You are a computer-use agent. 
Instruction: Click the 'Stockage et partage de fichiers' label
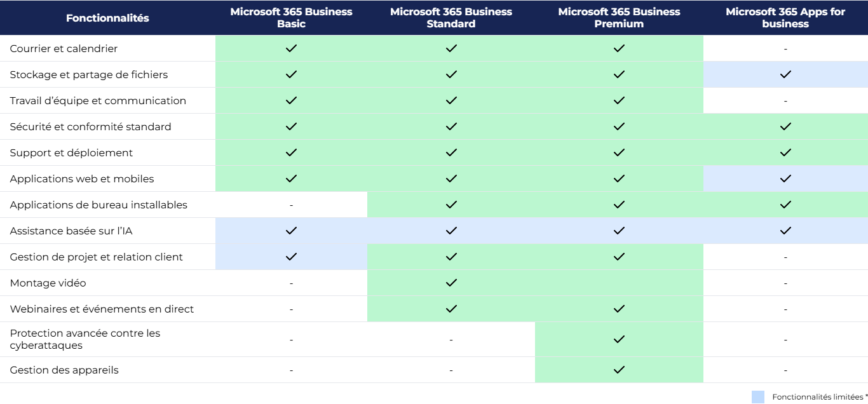(89, 74)
